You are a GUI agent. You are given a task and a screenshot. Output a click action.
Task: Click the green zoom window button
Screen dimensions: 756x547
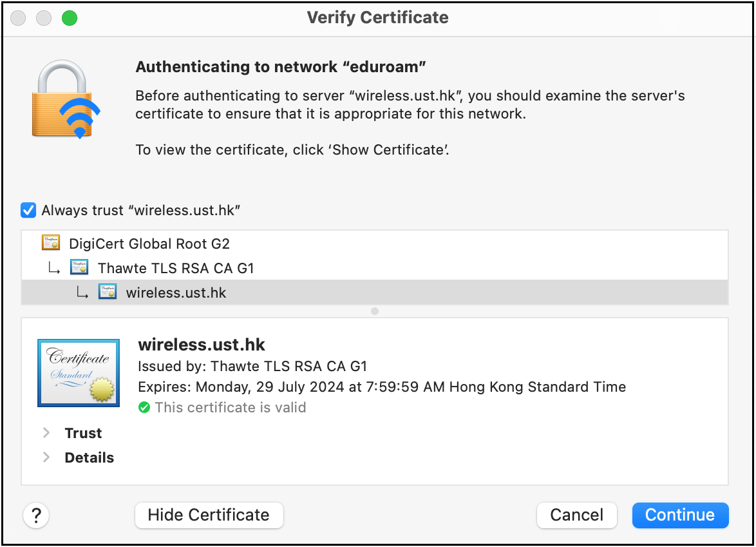pyautogui.click(x=69, y=18)
